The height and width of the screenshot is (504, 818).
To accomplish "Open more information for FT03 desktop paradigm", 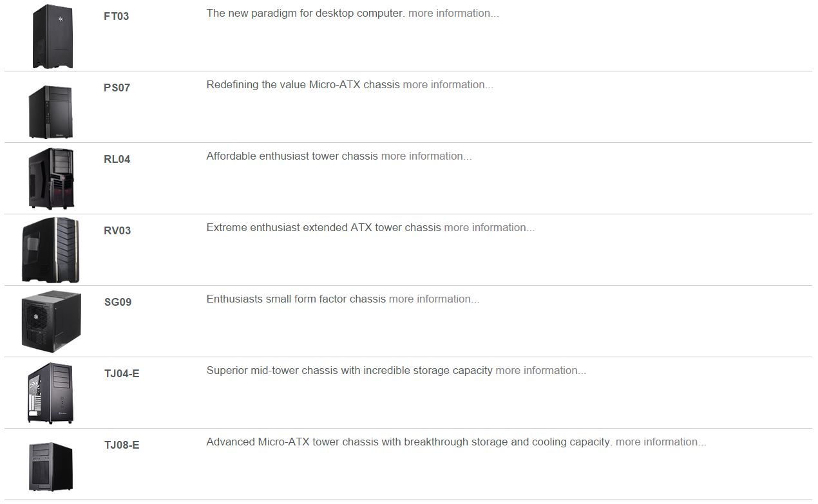I will [453, 14].
